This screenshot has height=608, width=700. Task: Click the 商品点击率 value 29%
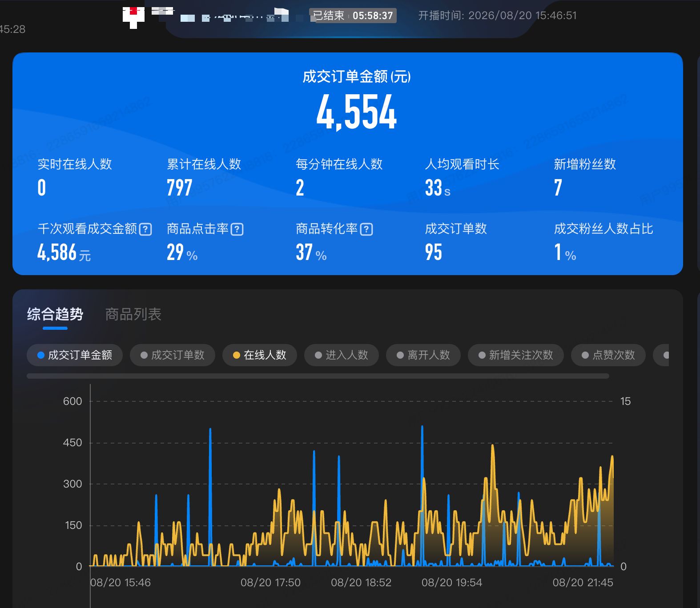(182, 252)
